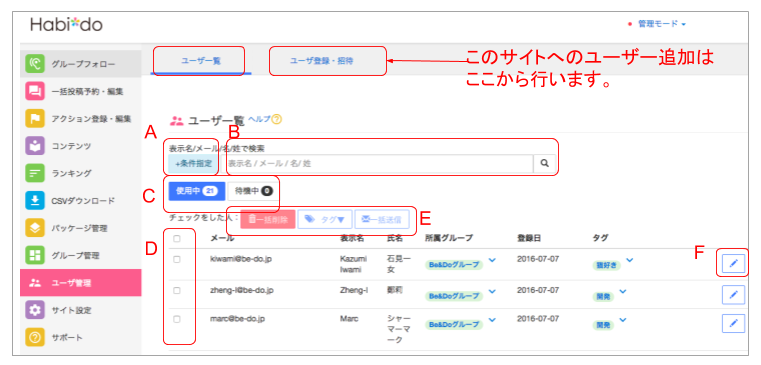Click the ユーザ管理 people icon
Image resolution: width=761 pixels, height=365 pixels.
click(35, 283)
